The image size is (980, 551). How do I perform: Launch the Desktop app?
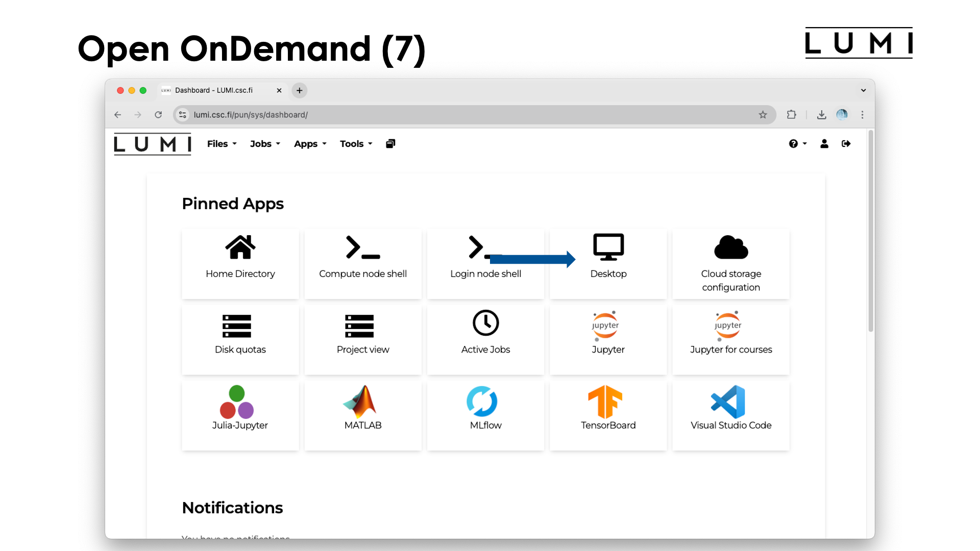pos(608,260)
